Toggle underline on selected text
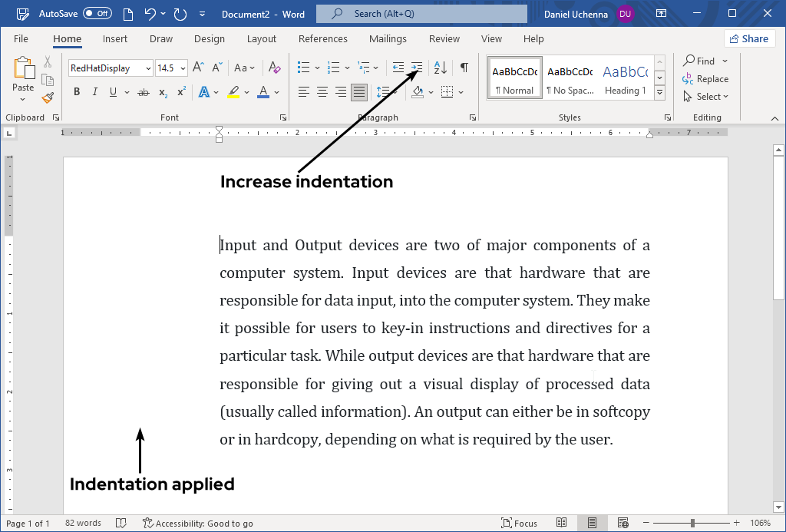Screen dimensions: 786x532 pos(114,91)
